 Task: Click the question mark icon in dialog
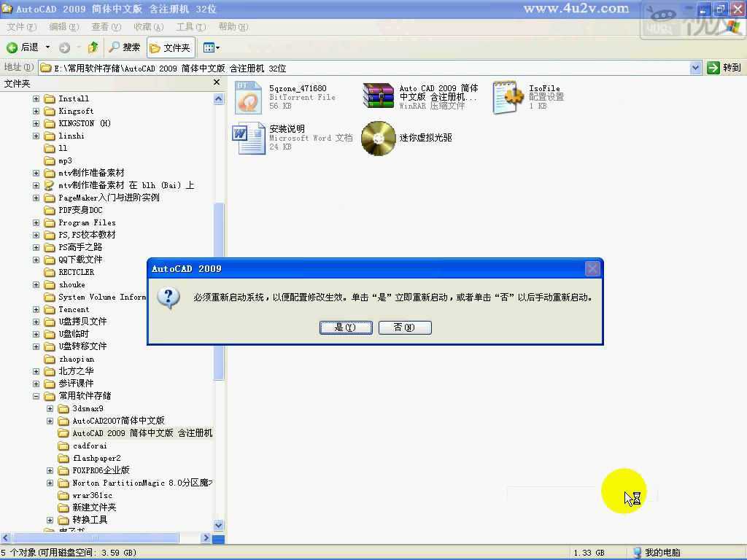pyautogui.click(x=169, y=298)
